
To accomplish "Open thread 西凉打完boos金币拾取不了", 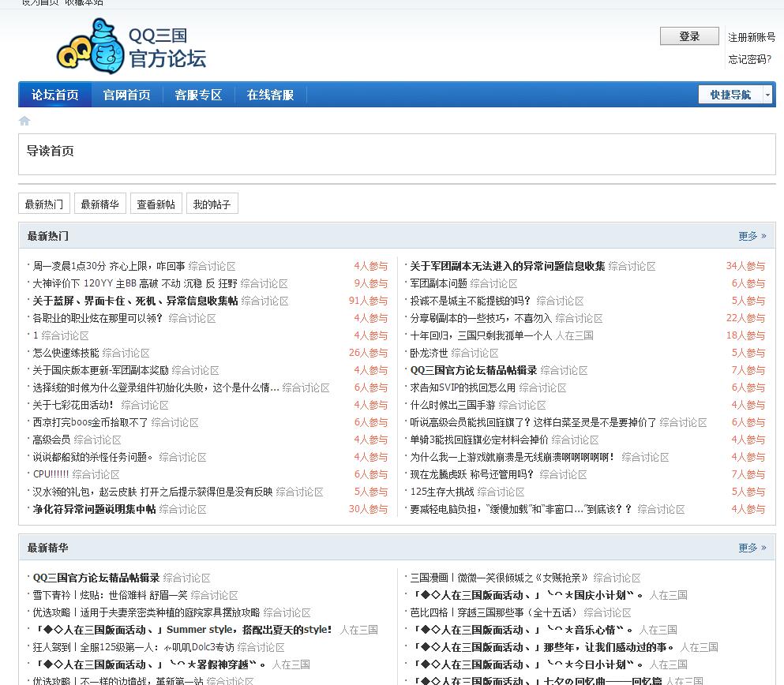I will (x=91, y=422).
